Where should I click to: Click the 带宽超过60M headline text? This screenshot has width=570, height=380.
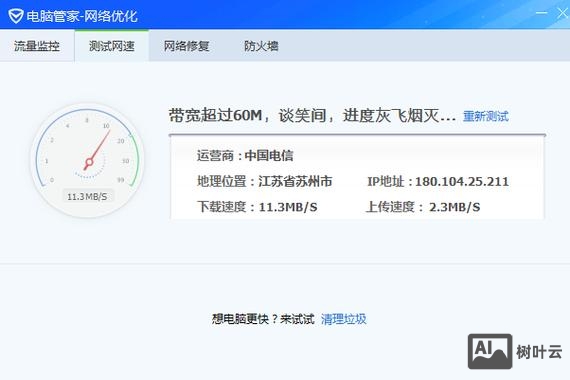click(x=312, y=116)
